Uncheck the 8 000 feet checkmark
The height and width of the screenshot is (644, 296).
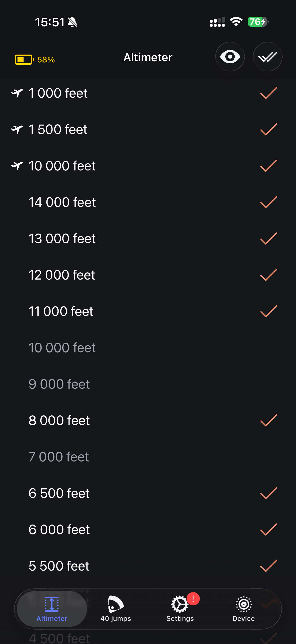pos(269,420)
